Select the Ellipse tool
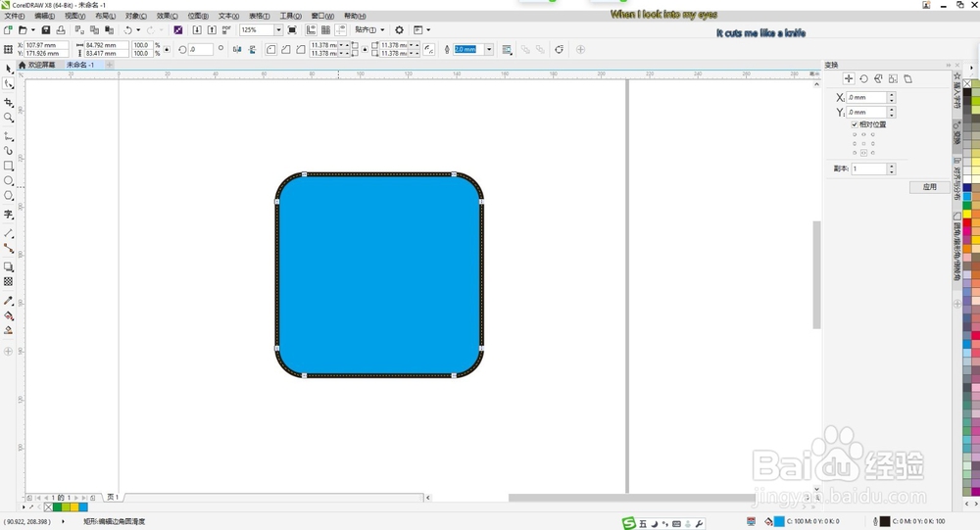The height and width of the screenshot is (530, 980). coord(9,180)
